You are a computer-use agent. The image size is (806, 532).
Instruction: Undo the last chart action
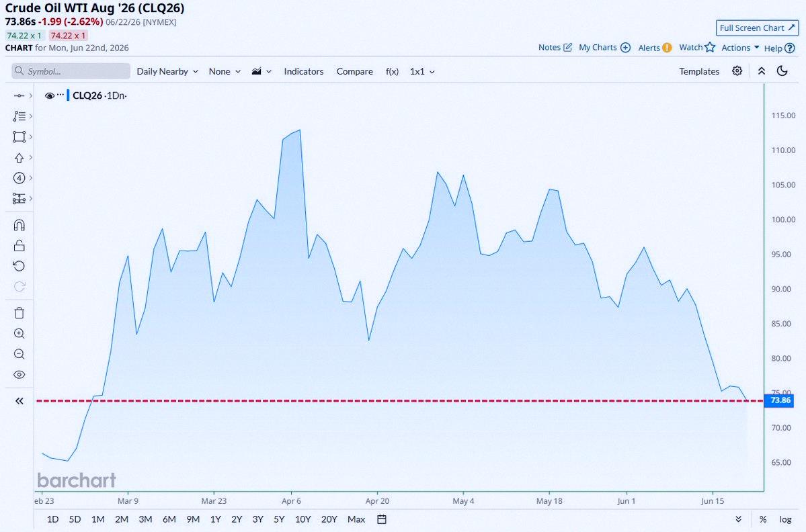(x=19, y=266)
